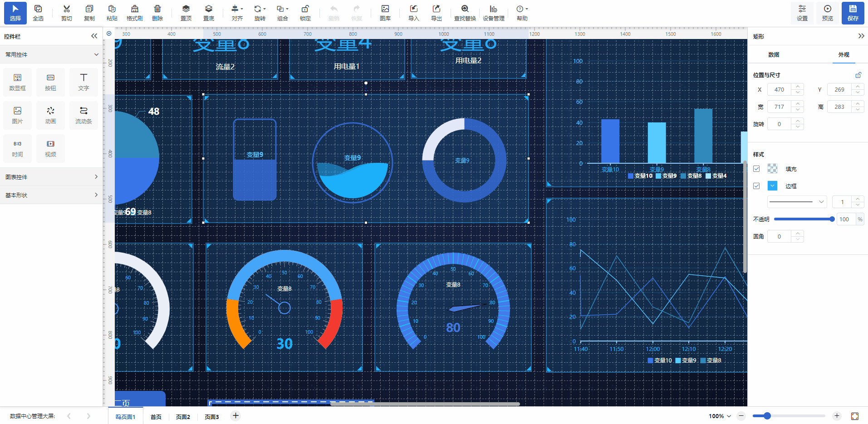Screen dimensions: 868x424
Task: Activate the 选择 select tool
Action: pos(15,13)
